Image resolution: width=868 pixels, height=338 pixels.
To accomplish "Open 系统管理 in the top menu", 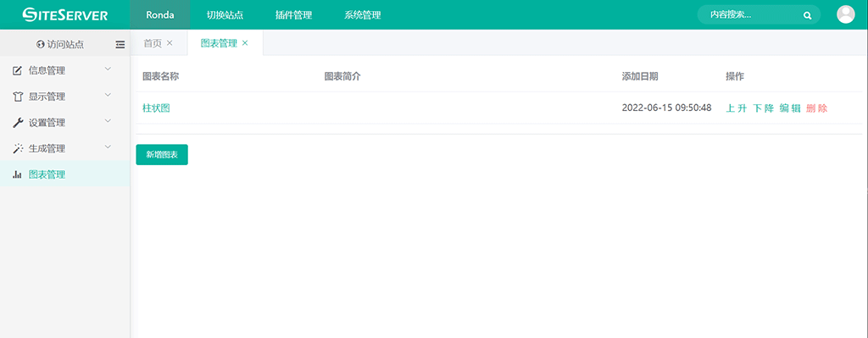I will click(362, 15).
